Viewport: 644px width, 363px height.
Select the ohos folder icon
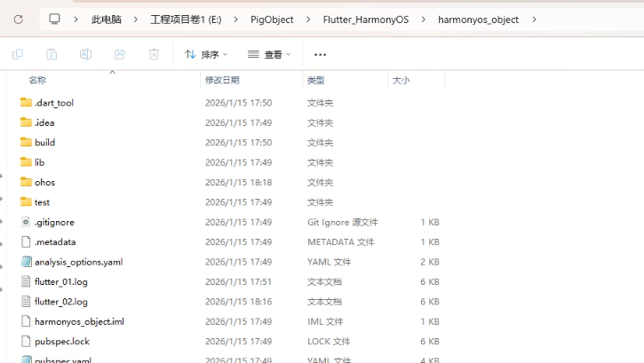coord(26,182)
